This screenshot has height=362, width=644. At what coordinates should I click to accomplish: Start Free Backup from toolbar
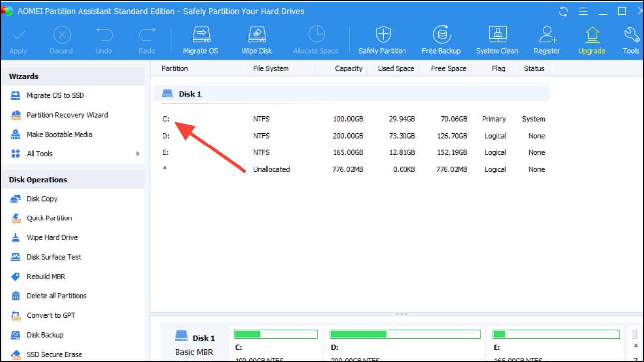441,41
